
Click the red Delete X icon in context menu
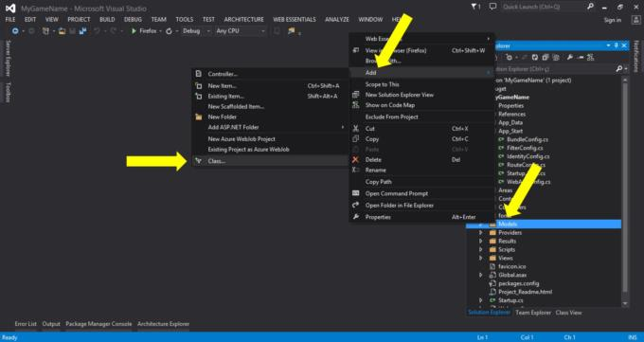[356, 159]
